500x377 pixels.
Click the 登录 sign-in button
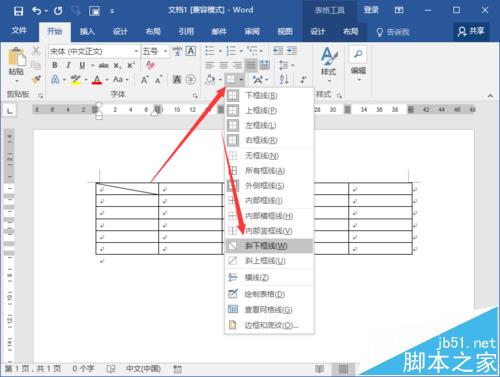pos(371,10)
